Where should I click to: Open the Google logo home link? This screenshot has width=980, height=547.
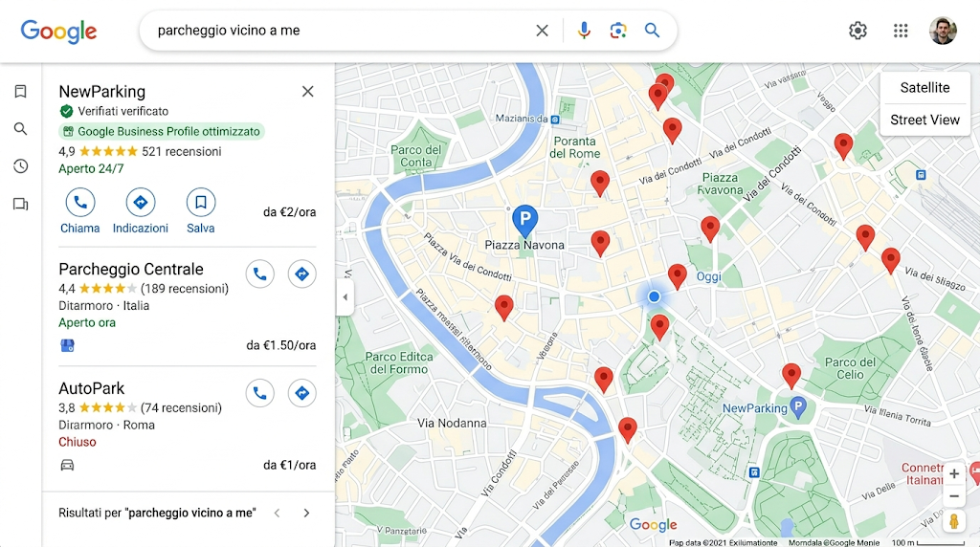(x=58, y=32)
